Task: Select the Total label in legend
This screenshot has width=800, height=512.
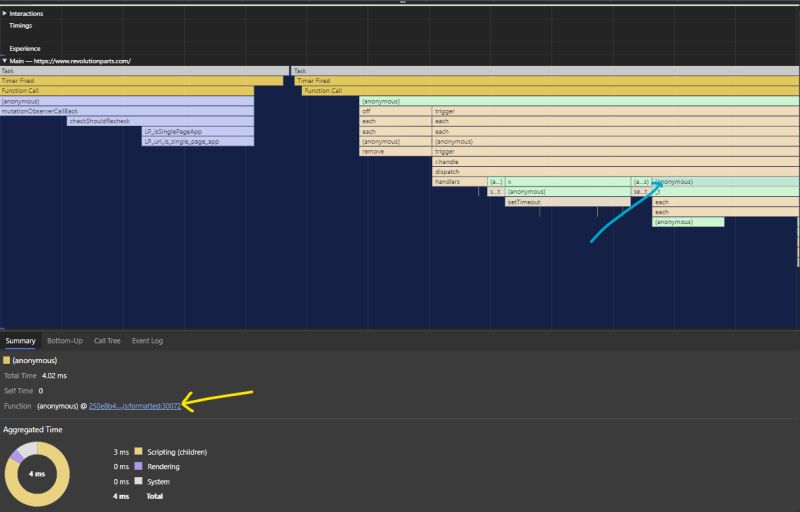Action: [155, 496]
